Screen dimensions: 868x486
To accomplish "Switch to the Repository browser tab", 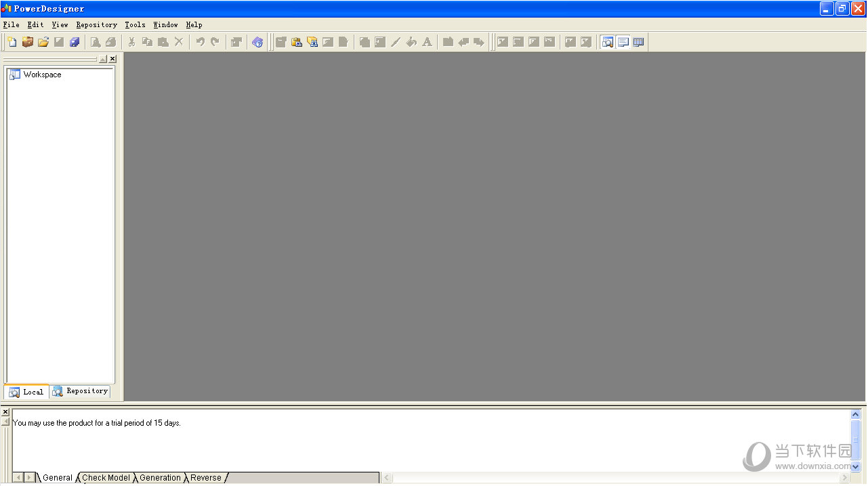I will (x=80, y=391).
